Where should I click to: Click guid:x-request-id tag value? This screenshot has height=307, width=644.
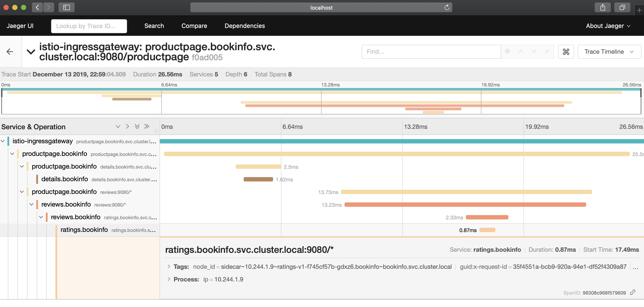coord(570,267)
